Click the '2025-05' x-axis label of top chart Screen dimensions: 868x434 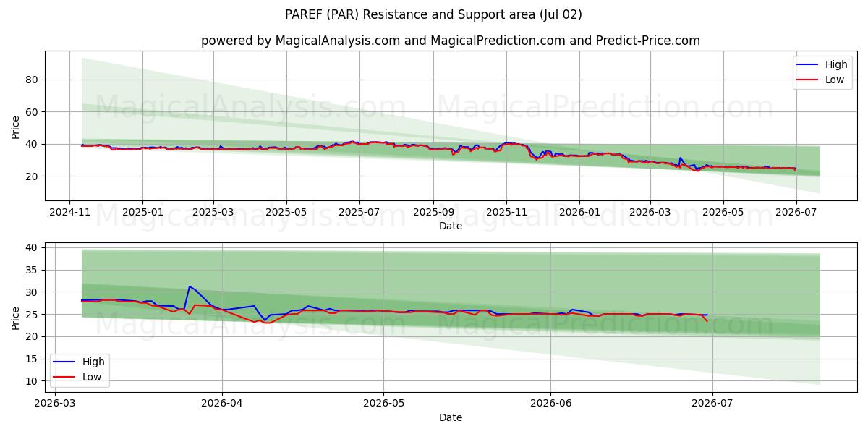(x=286, y=212)
